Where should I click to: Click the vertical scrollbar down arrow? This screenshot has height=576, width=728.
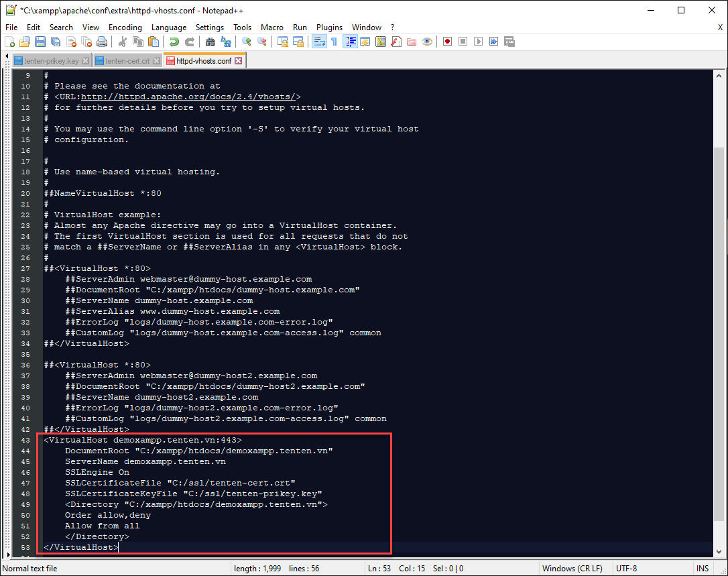click(719, 552)
